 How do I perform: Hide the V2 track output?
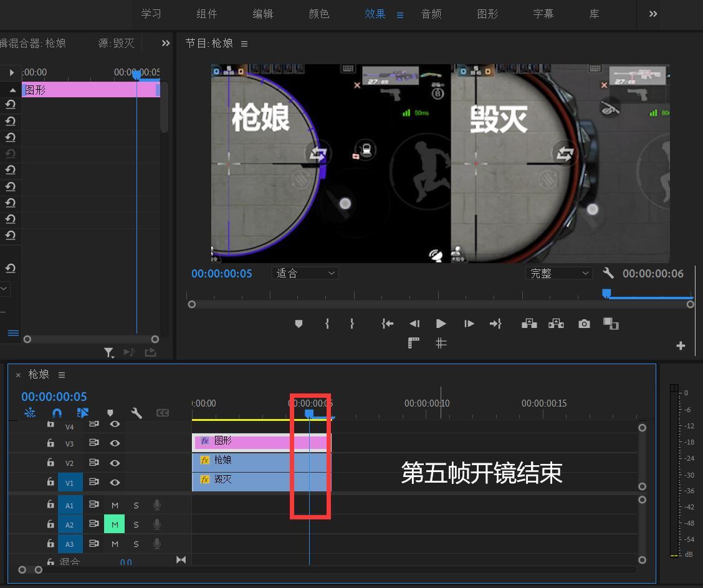click(x=115, y=463)
